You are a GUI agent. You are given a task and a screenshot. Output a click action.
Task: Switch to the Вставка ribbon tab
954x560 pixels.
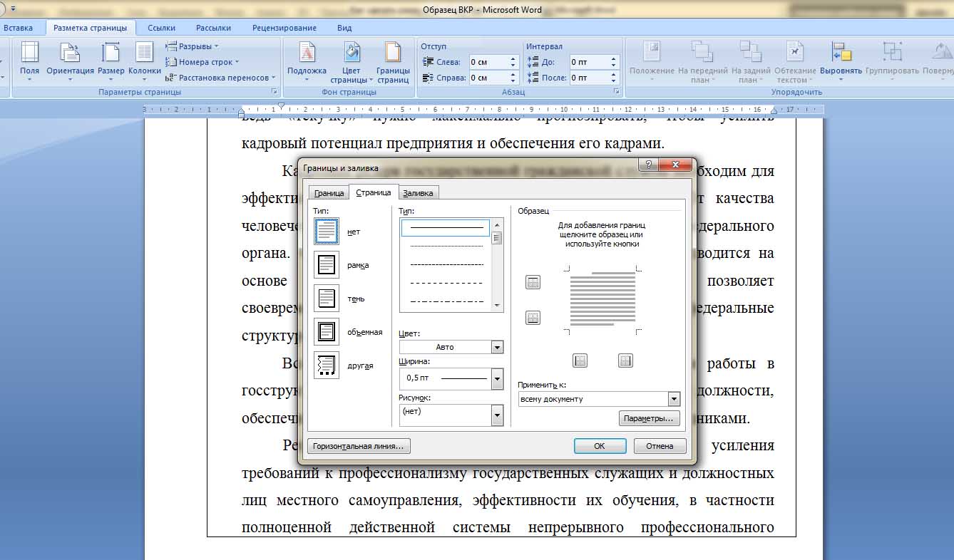tap(19, 28)
